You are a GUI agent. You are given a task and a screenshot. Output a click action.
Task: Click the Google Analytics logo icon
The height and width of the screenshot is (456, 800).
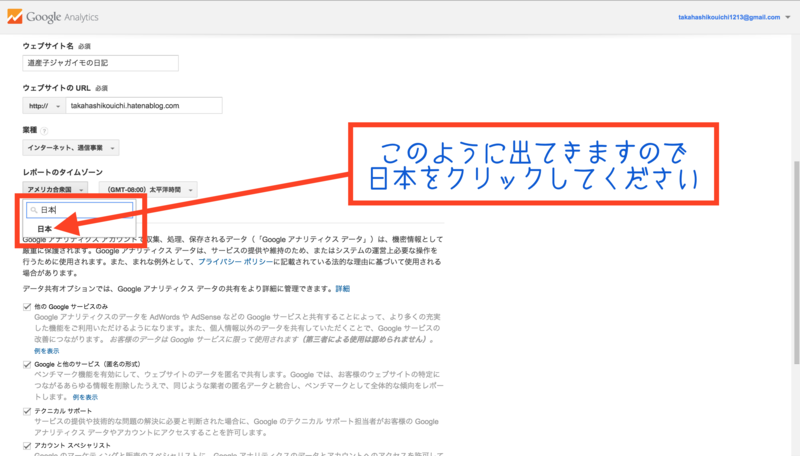pyautogui.click(x=15, y=17)
